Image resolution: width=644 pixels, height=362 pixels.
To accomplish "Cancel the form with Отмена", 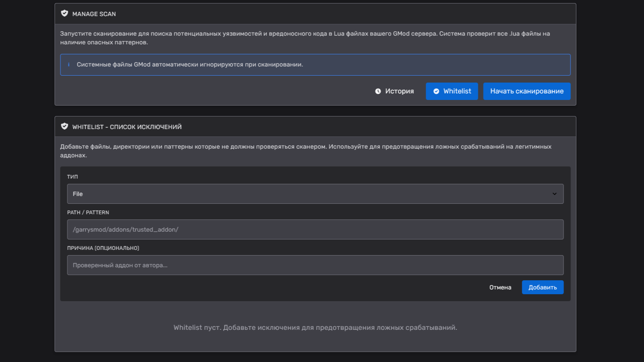I will [500, 287].
